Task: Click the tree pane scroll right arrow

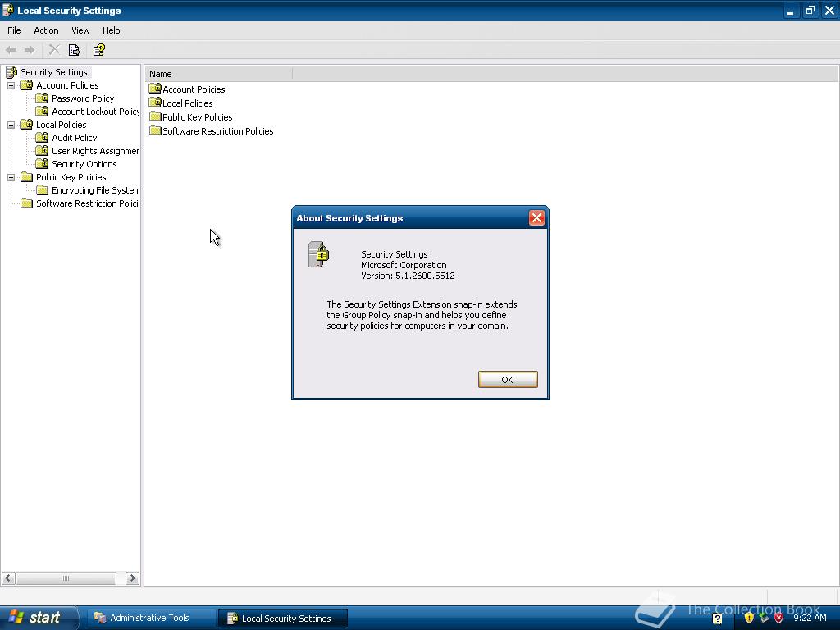Action: click(132, 578)
